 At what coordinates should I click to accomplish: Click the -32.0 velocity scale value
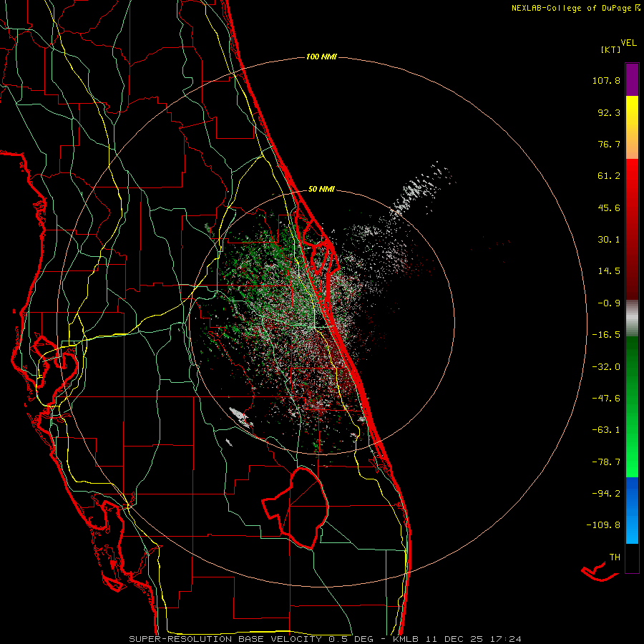(x=606, y=367)
